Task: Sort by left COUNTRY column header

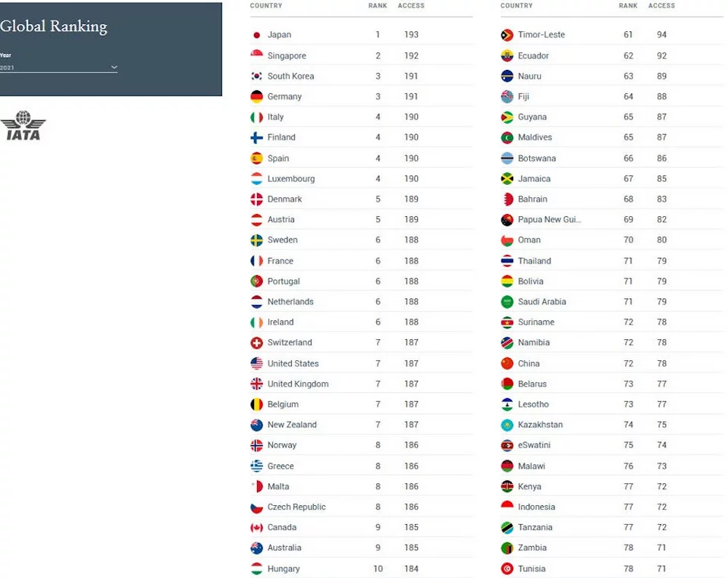Action: pyautogui.click(x=266, y=5)
